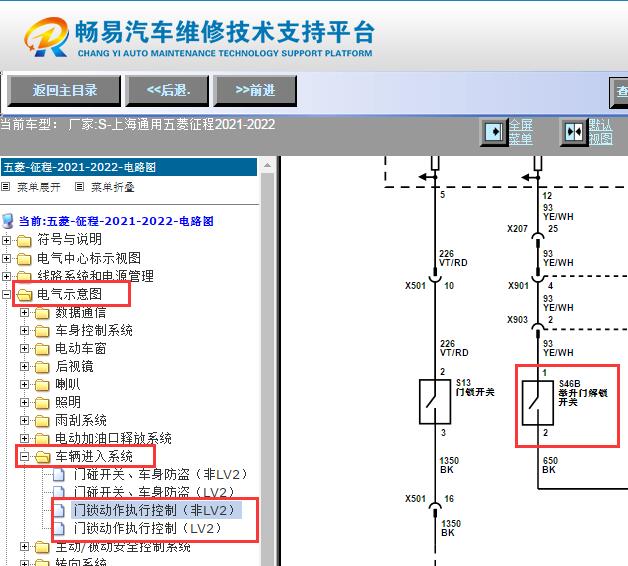The image size is (628, 566).
Task: Click folder icon of 喇叭
Action: click(42, 385)
